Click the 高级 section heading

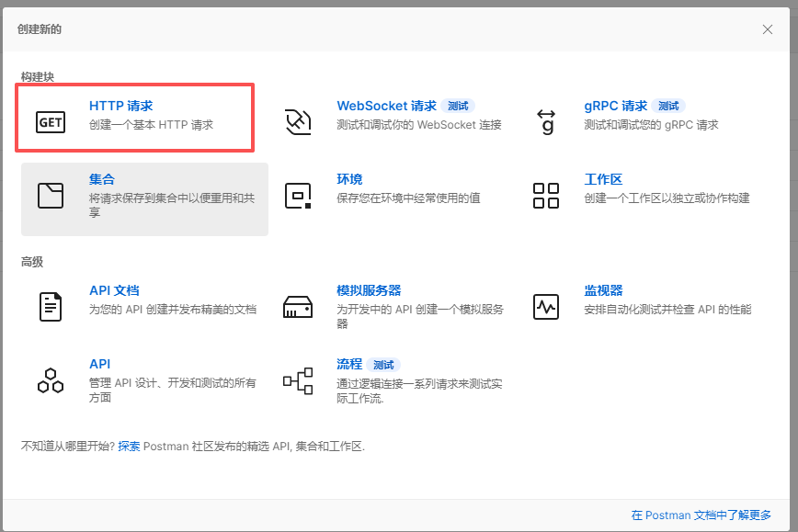pyautogui.click(x=32, y=262)
